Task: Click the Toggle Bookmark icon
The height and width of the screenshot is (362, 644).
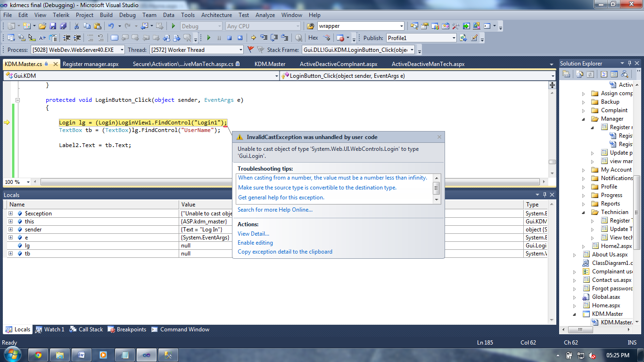Action: 114,38
